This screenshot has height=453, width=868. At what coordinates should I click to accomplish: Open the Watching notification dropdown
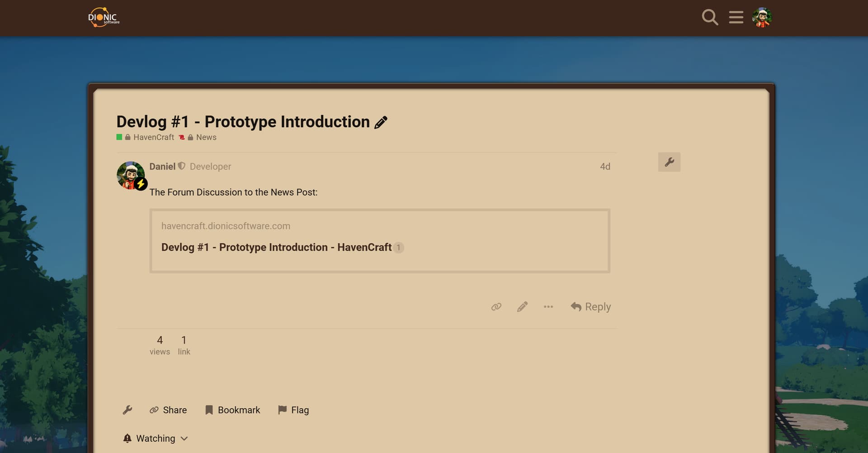click(x=155, y=439)
